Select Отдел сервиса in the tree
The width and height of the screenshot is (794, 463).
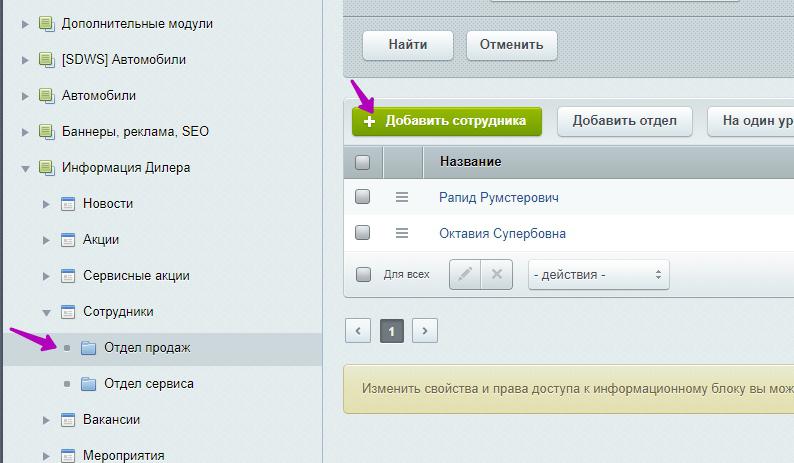[x=149, y=383]
